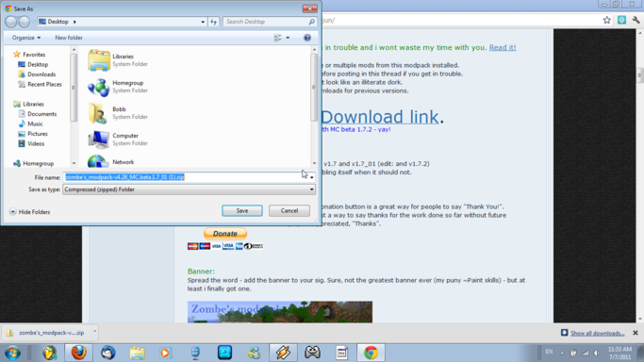Click New folder in the dialog toolbar
This screenshot has height=362, width=644.
pyautogui.click(x=69, y=38)
